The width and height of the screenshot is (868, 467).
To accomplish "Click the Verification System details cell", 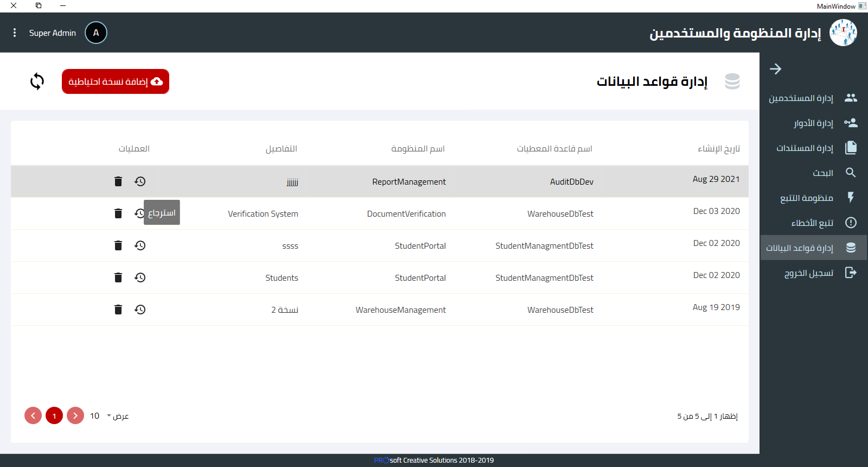I will [263, 214].
